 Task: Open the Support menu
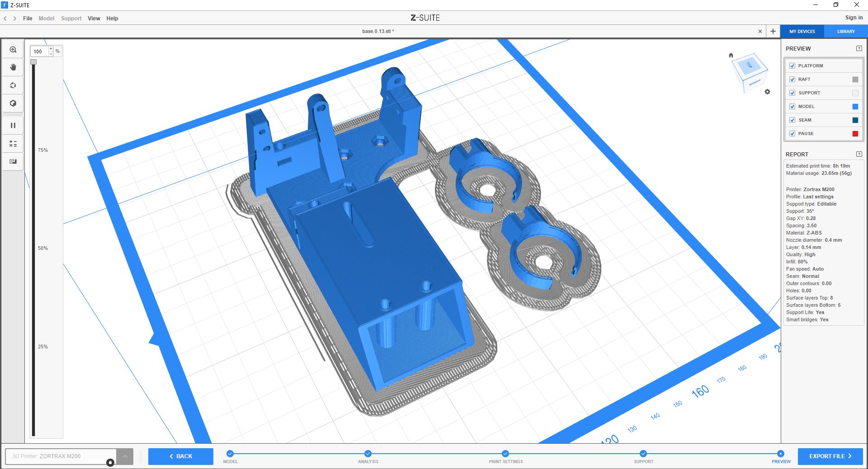click(x=71, y=19)
